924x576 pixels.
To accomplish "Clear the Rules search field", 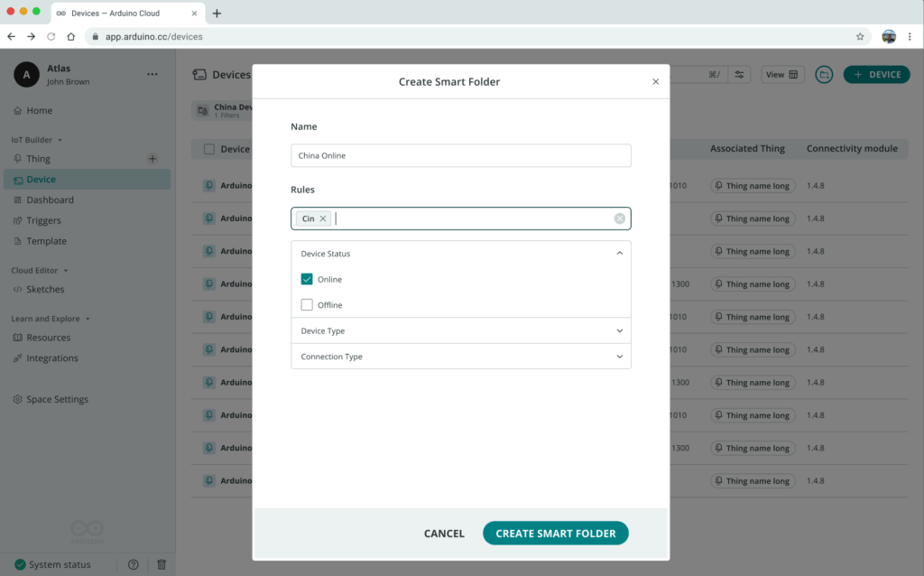I will point(620,218).
